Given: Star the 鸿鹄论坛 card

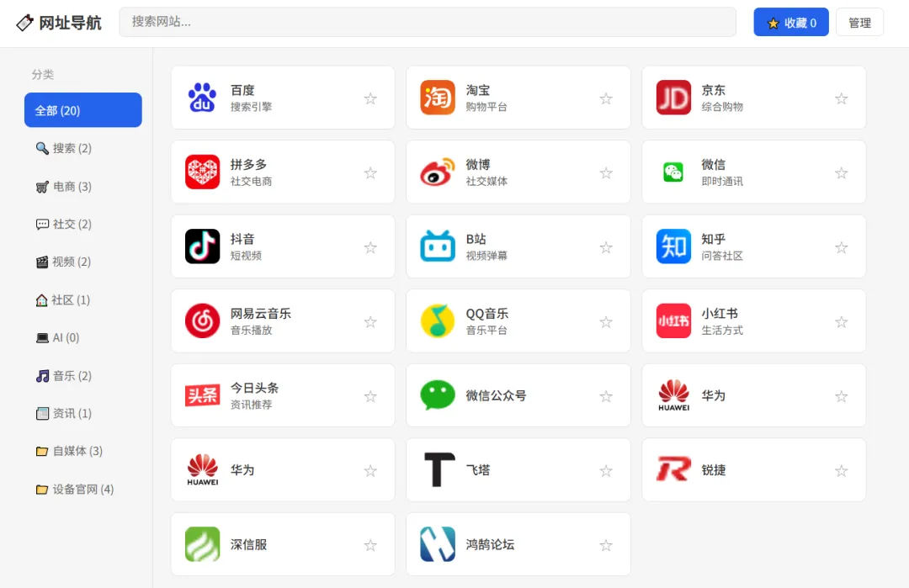Looking at the screenshot, I should [606, 545].
